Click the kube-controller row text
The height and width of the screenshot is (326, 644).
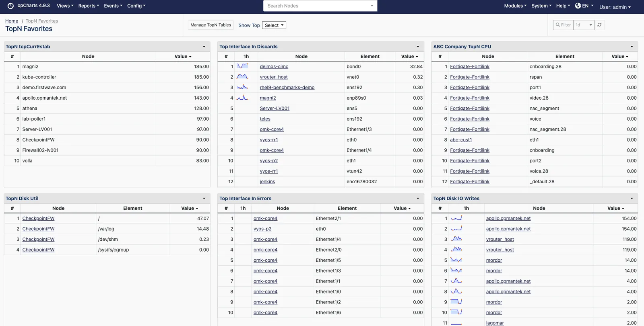pos(39,77)
